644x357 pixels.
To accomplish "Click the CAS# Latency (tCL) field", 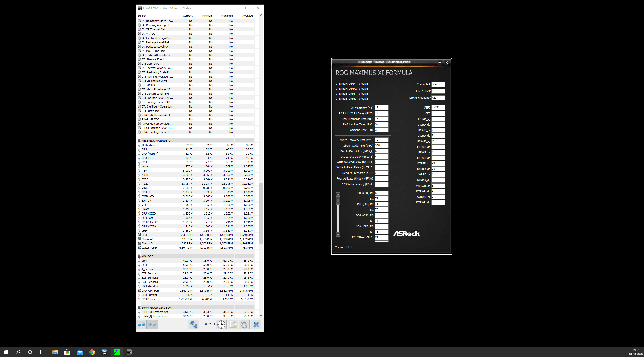I will (x=382, y=108).
